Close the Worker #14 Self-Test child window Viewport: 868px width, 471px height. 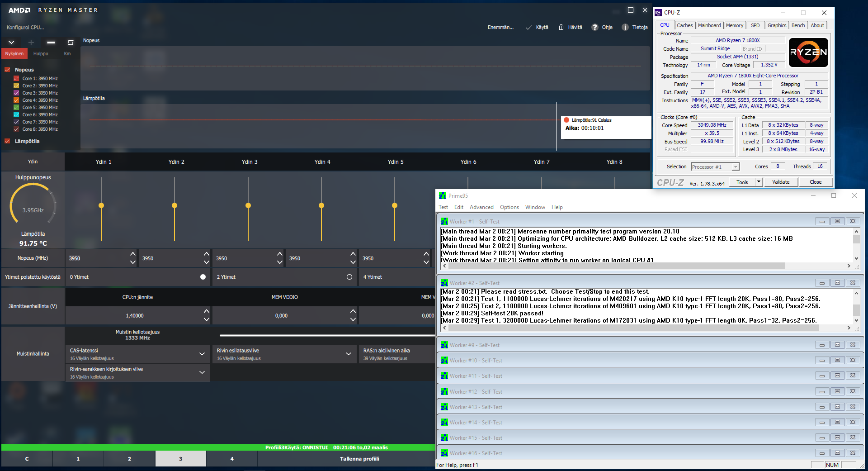(853, 422)
